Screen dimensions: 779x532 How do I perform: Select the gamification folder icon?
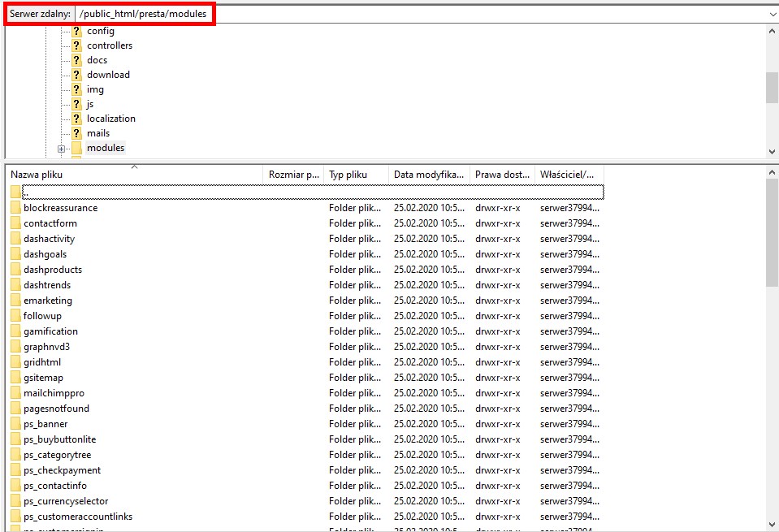tap(15, 331)
